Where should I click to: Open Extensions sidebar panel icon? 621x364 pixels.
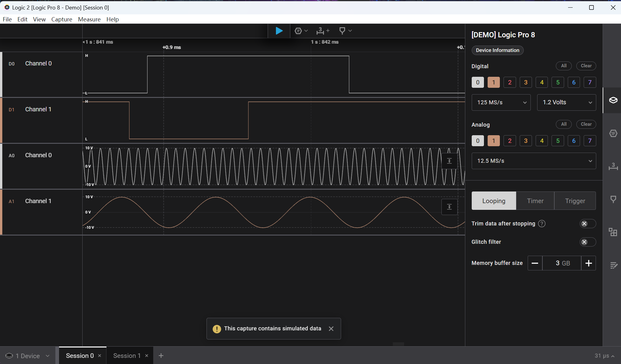tap(613, 232)
